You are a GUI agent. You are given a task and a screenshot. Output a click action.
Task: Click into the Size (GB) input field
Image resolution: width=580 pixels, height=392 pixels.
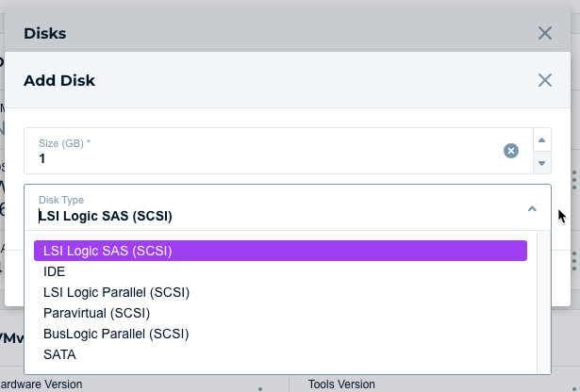pyautogui.click(x=264, y=158)
